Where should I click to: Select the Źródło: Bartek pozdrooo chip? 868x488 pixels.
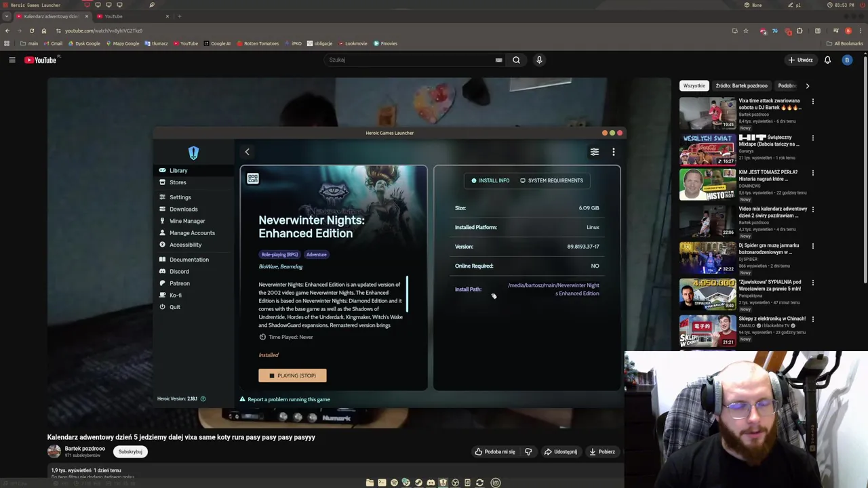point(741,86)
